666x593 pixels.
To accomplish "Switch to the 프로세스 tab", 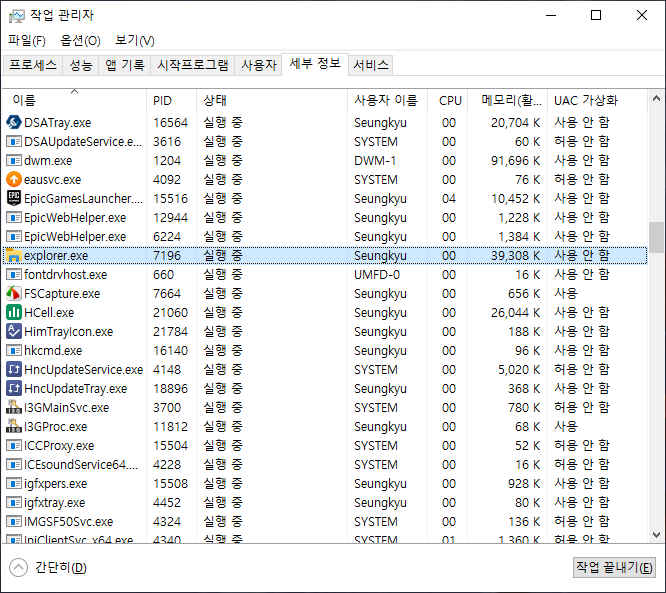I will coord(33,65).
